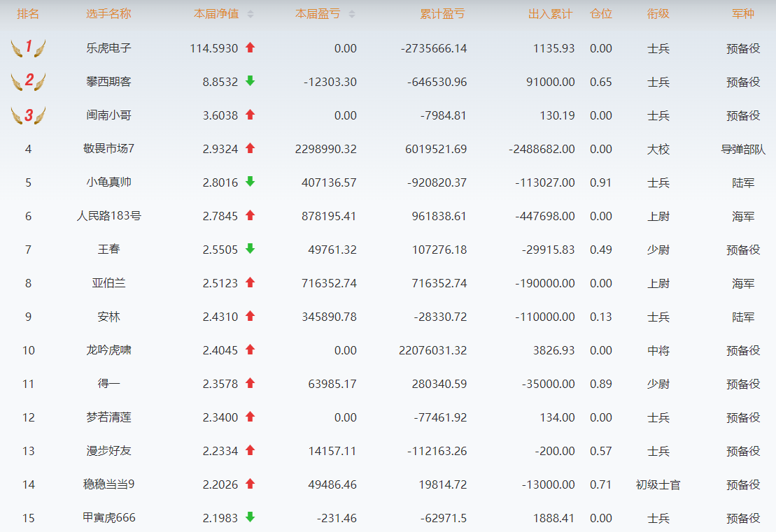Click red up arrow beside 114.5930
The height and width of the screenshot is (532, 776).
coord(251,48)
